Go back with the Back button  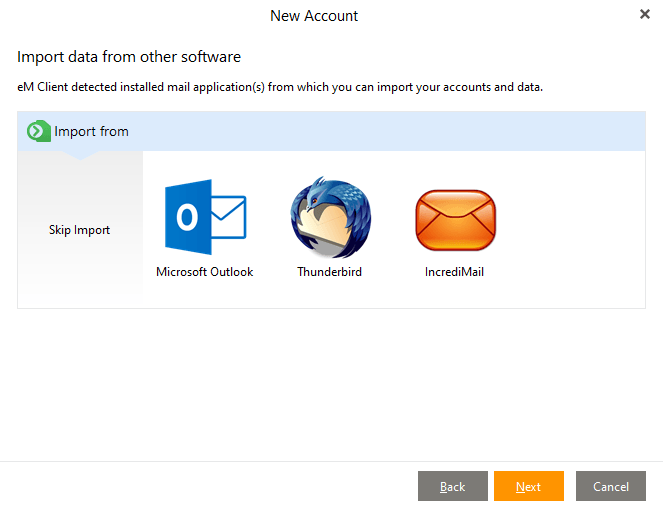click(452, 486)
